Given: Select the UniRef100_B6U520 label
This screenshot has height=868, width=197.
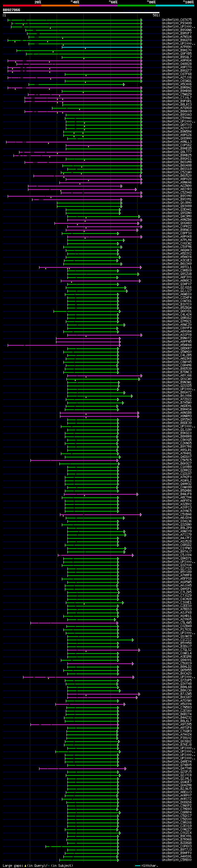Looking at the screenshot, I should 177,176.
